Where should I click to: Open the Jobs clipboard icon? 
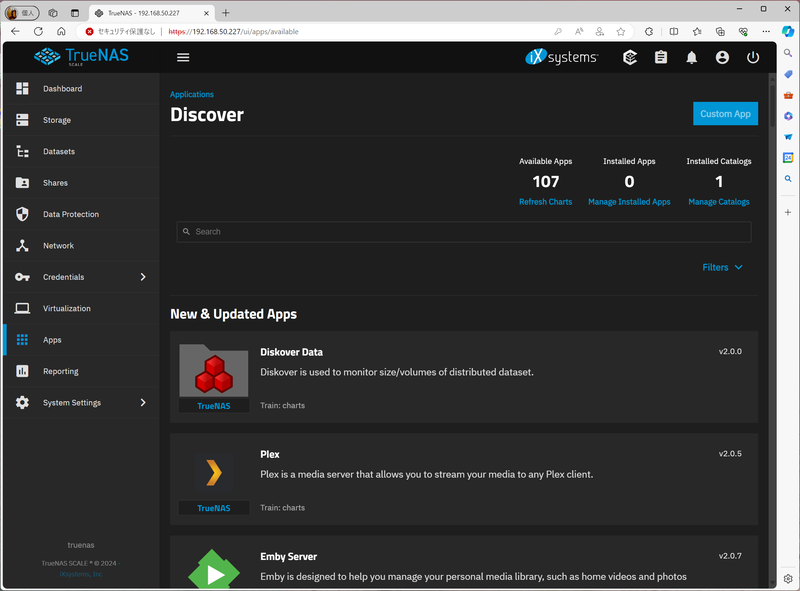661,57
